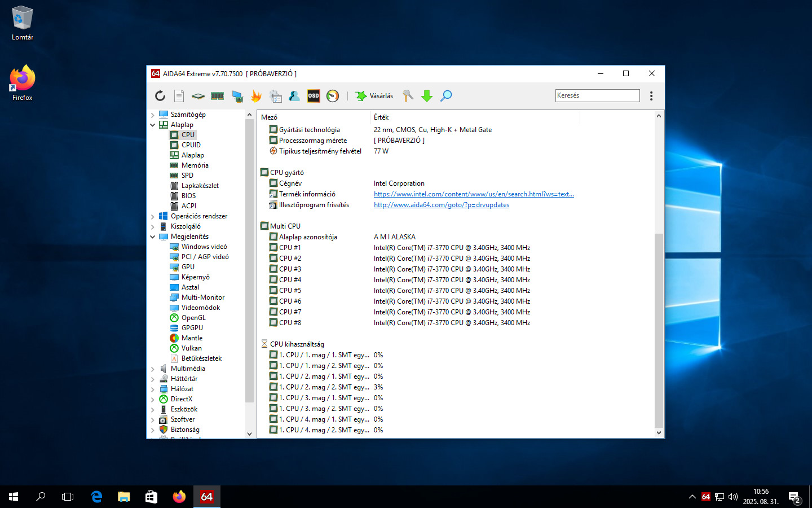
Task: Click the Vásárlás purchase button
Action: [x=374, y=96]
